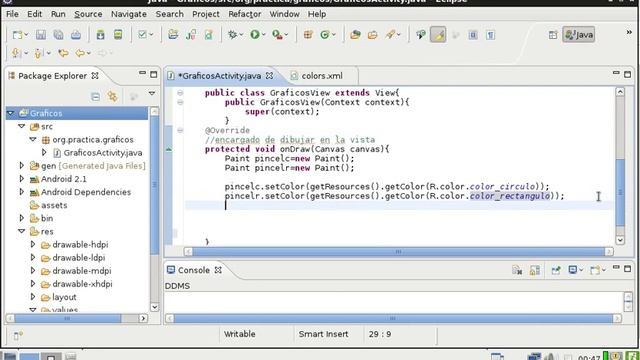Click the Open Type icon

point(355,35)
